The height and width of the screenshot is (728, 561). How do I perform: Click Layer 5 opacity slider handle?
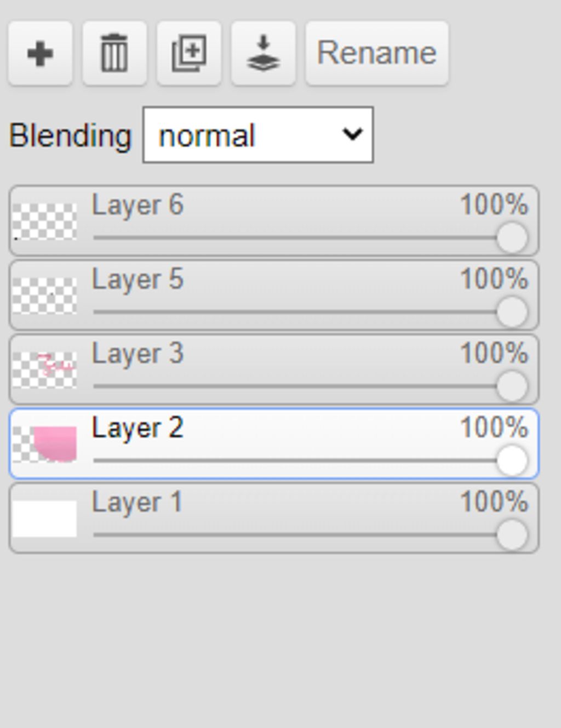coord(512,313)
